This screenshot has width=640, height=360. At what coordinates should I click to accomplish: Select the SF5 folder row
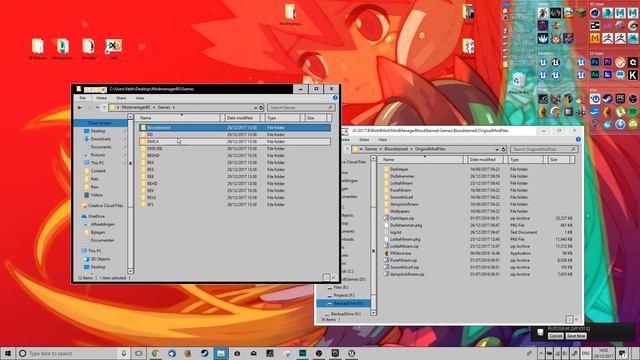[x=234, y=204]
